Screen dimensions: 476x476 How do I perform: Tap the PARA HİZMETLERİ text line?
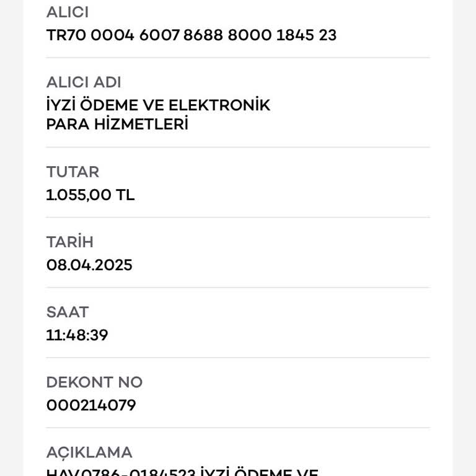click(x=117, y=125)
